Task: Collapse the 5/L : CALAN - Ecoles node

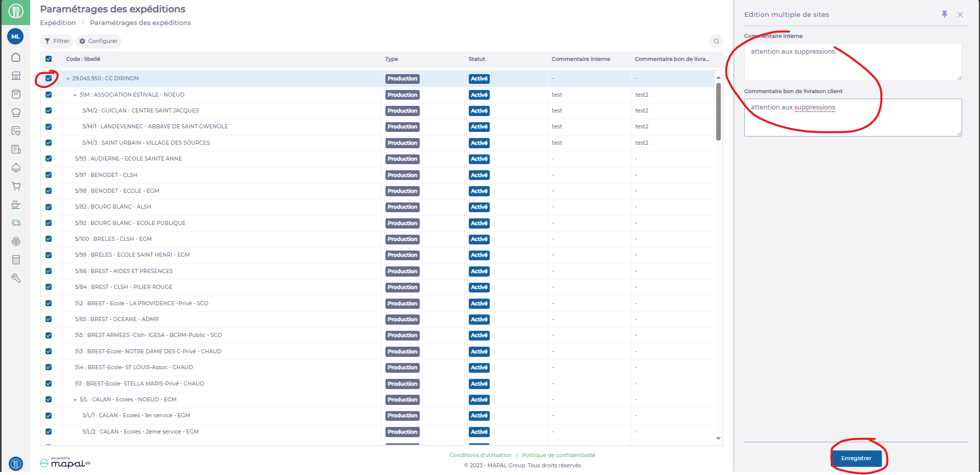Action: (x=75, y=400)
